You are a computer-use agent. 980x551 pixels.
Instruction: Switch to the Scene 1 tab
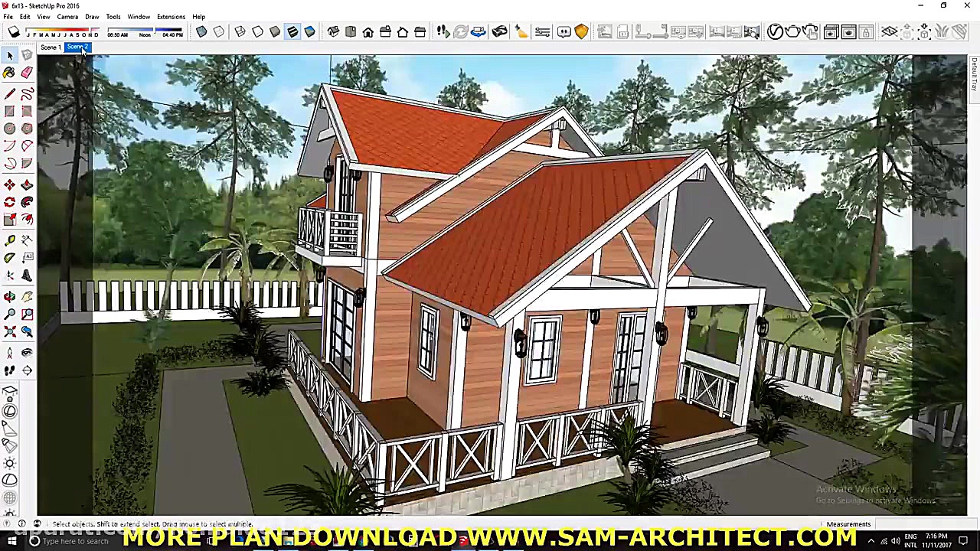50,47
